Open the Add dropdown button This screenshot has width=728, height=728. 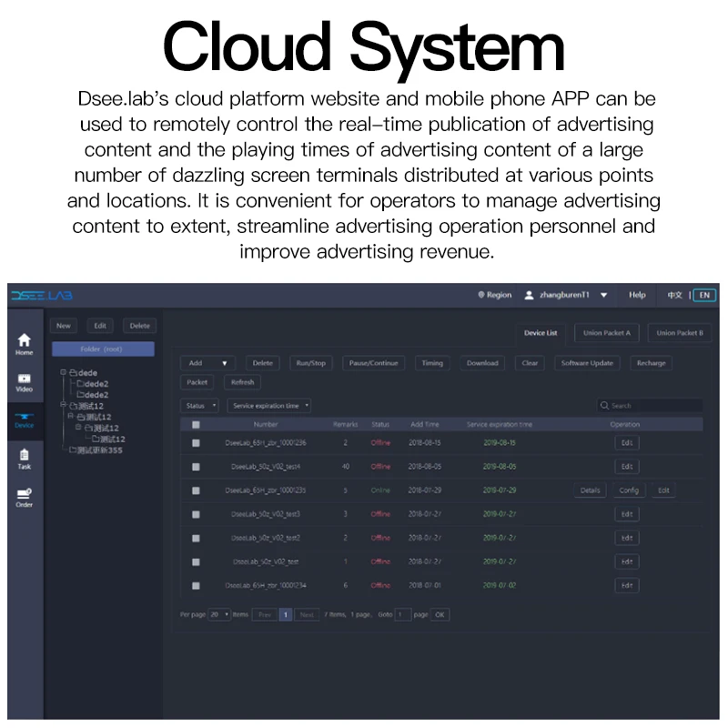coord(207,363)
